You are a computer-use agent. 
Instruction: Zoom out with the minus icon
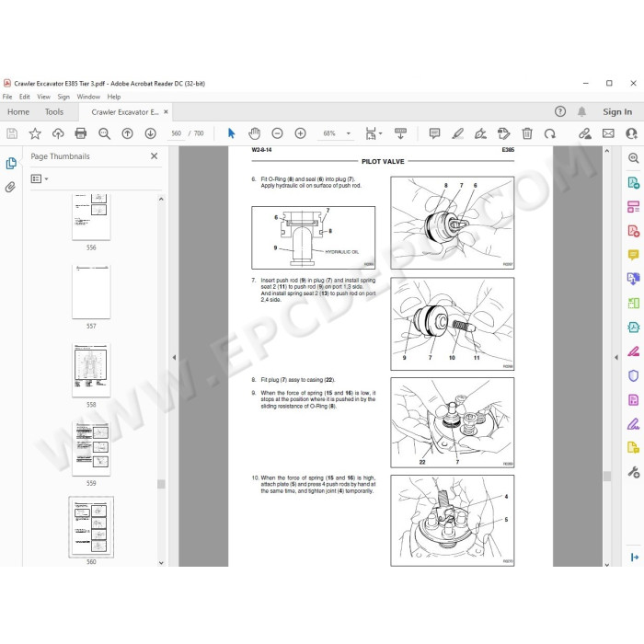coord(277,133)
